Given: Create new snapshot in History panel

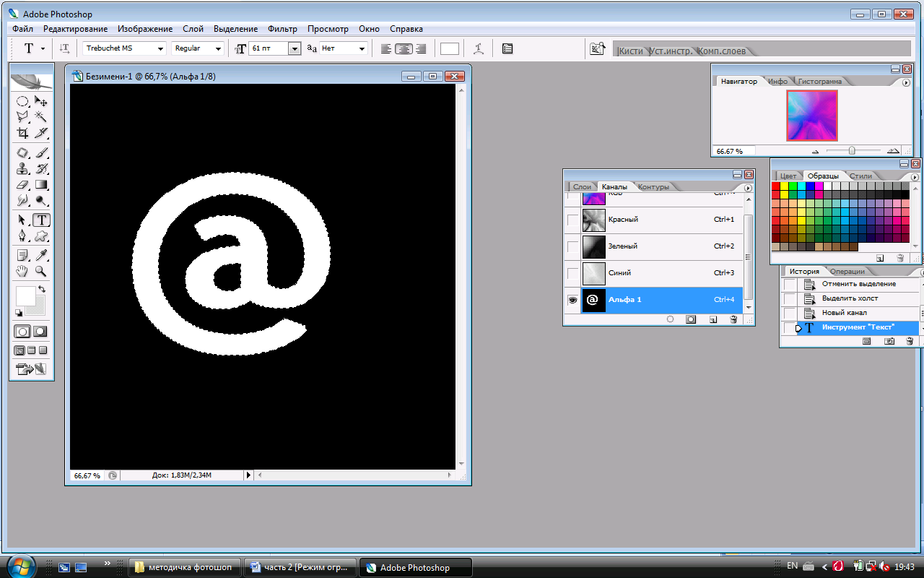Looking at the screenshot, I should [x=889, y=341].
